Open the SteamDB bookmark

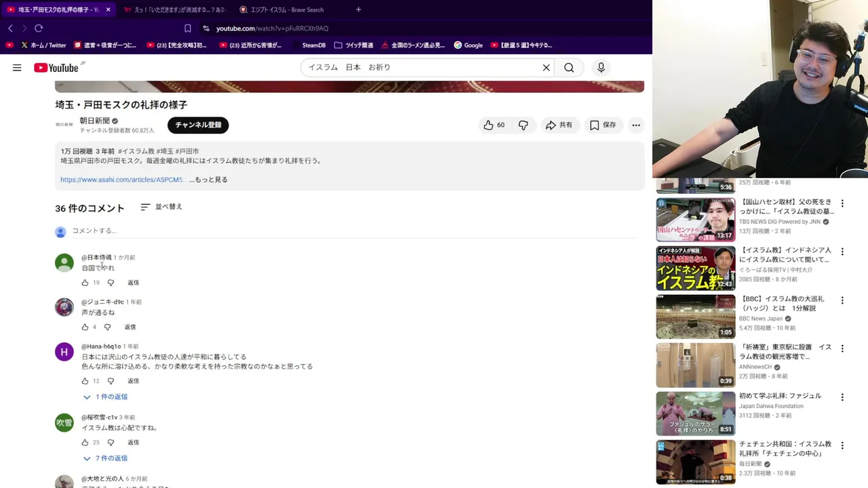coord(308,45)
